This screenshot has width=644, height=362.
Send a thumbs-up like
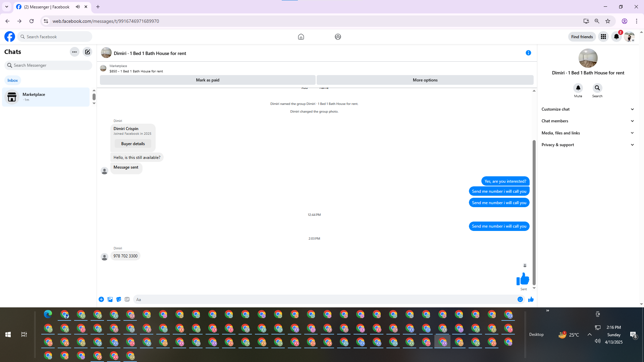click(x=531, y=299)
